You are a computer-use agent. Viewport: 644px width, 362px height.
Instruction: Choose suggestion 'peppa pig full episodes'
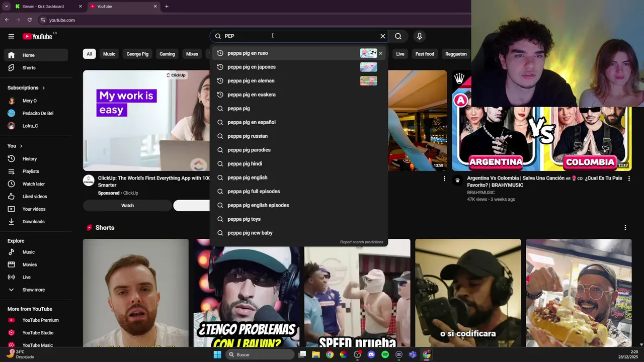point(299,192)
